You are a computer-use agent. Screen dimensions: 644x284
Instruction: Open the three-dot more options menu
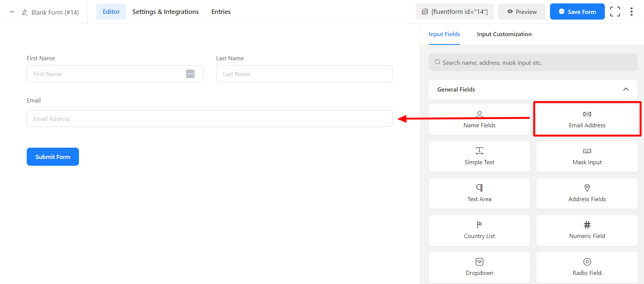pyautogui.click(x=632, y=12)
